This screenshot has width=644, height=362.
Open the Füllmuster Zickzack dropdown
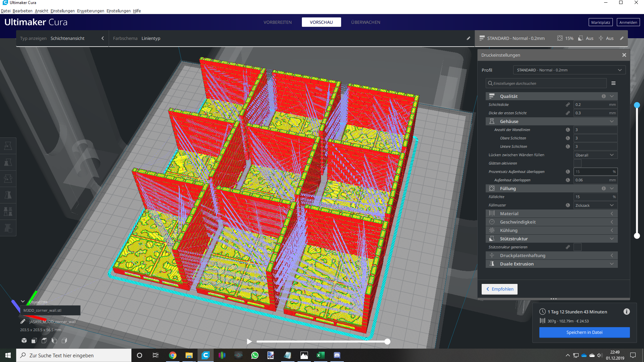click(595, 205)
